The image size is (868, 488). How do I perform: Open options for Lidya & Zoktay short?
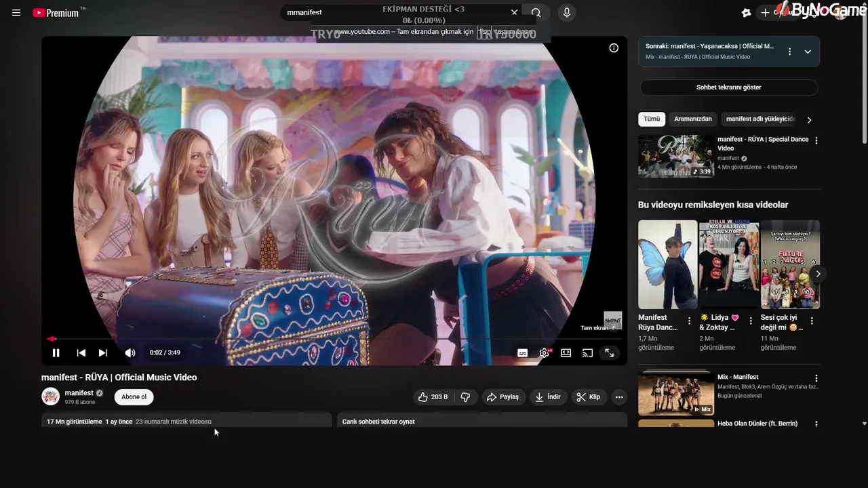(751, 321)
